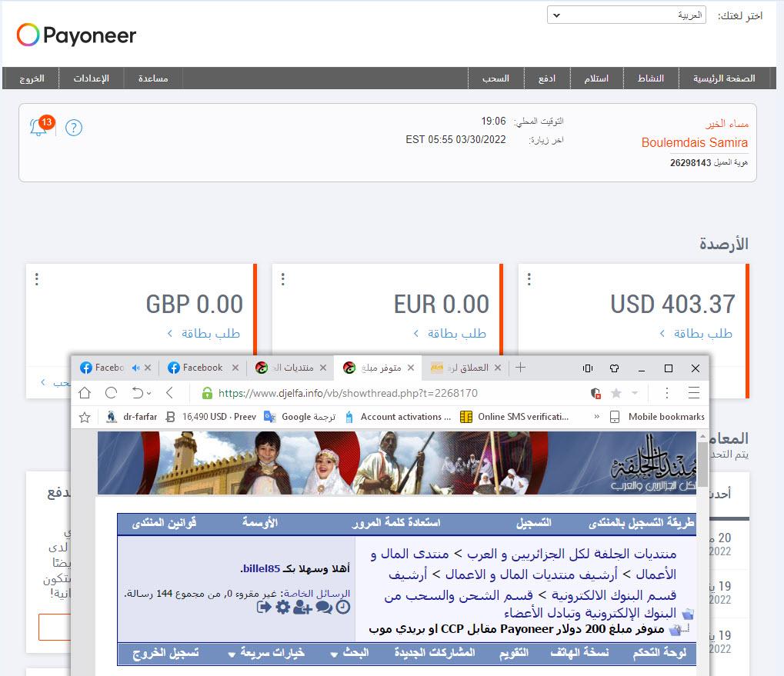
Task: Reload the djelfa.info page
Action: (x=111, y=393)
